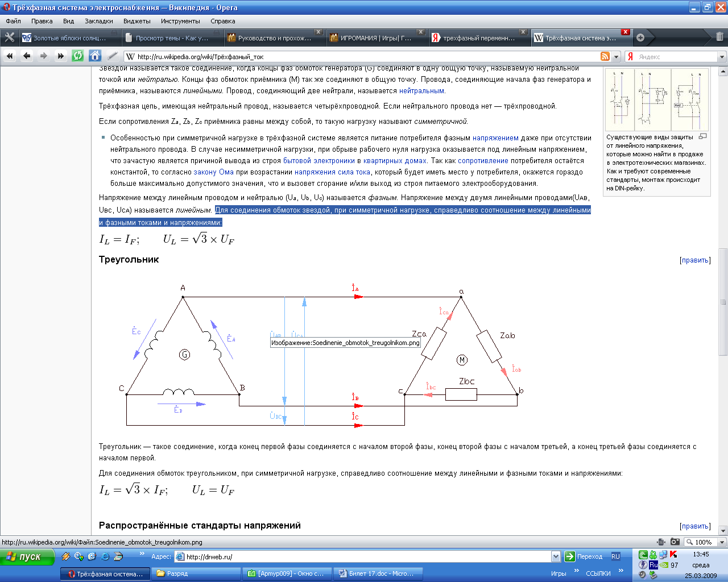Switch to the Золотые яблоки солнц... tab
Image resolution: width=728 pixels, height=582 pixels.
tap(69, 38)
